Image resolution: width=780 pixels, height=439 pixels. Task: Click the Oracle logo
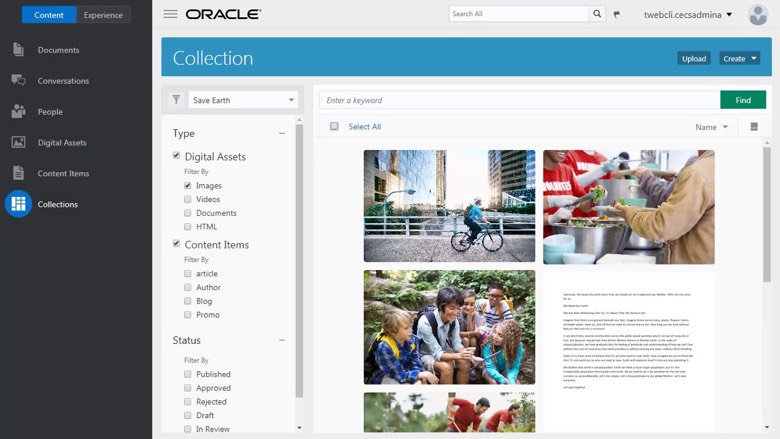[223, 14]
